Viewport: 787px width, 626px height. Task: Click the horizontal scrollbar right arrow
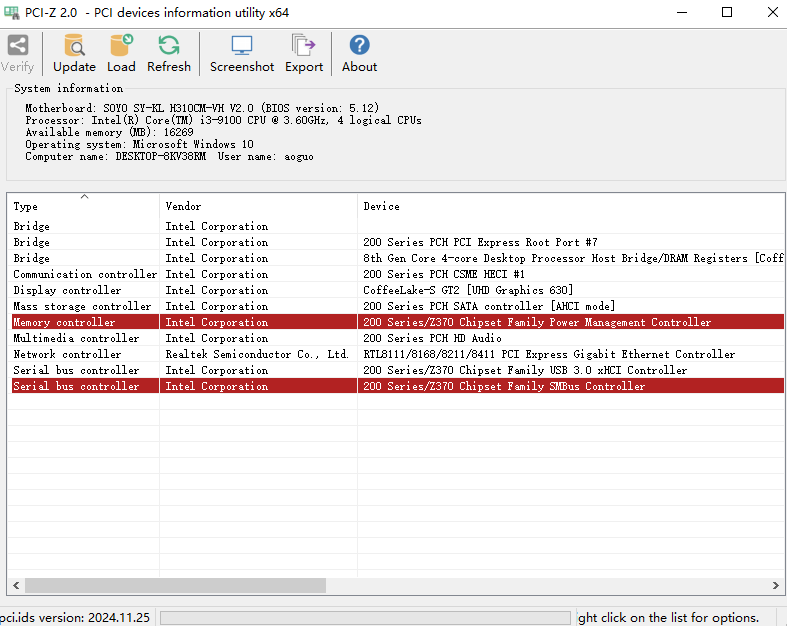[x=776, y=586]
